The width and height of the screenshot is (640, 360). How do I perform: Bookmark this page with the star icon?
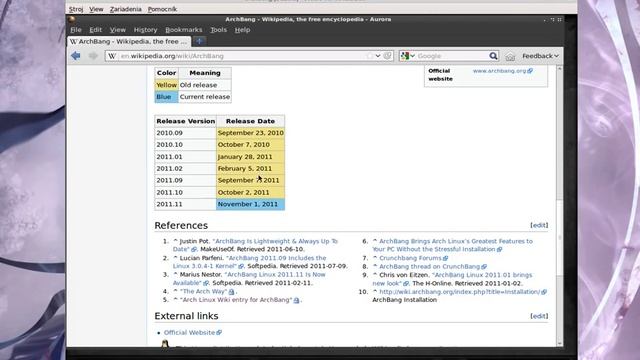[x=369, y=56]
